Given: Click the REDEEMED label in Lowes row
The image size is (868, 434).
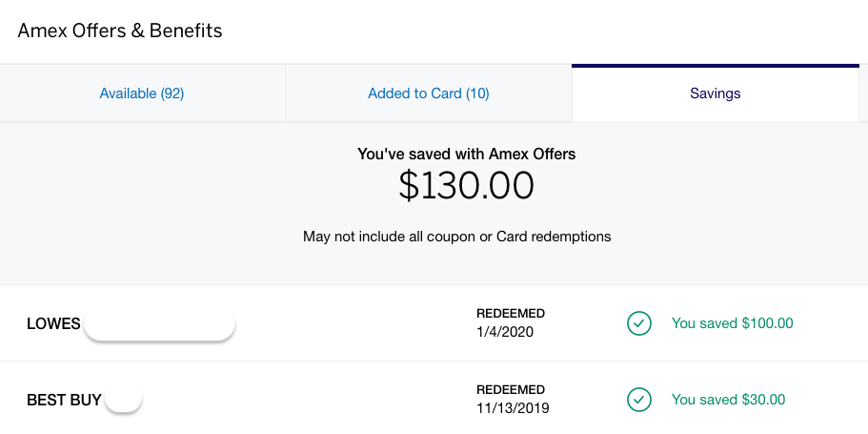Looking at the screenshot, I should click(511, 314).
